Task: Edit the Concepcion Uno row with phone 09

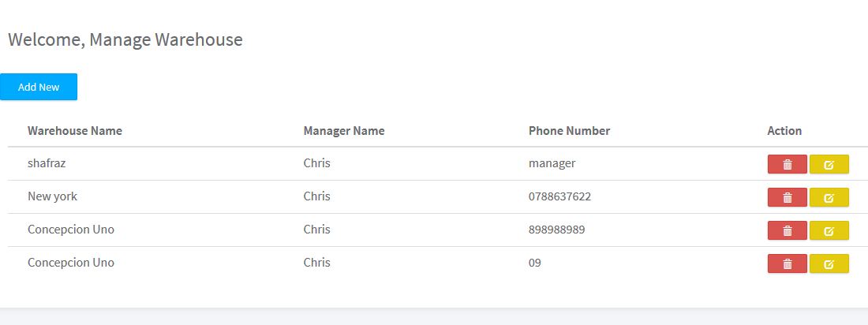Action: click(x=829, y=263)
